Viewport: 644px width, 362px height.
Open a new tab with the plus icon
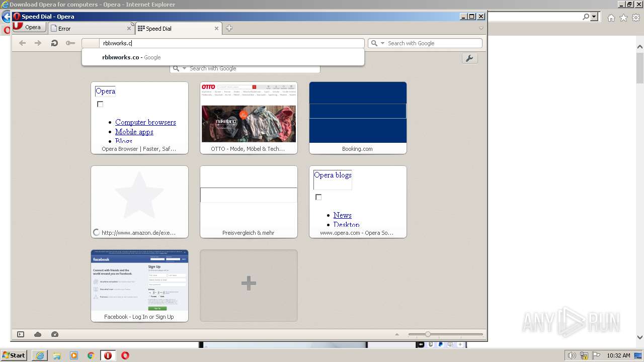click(229, 28)
